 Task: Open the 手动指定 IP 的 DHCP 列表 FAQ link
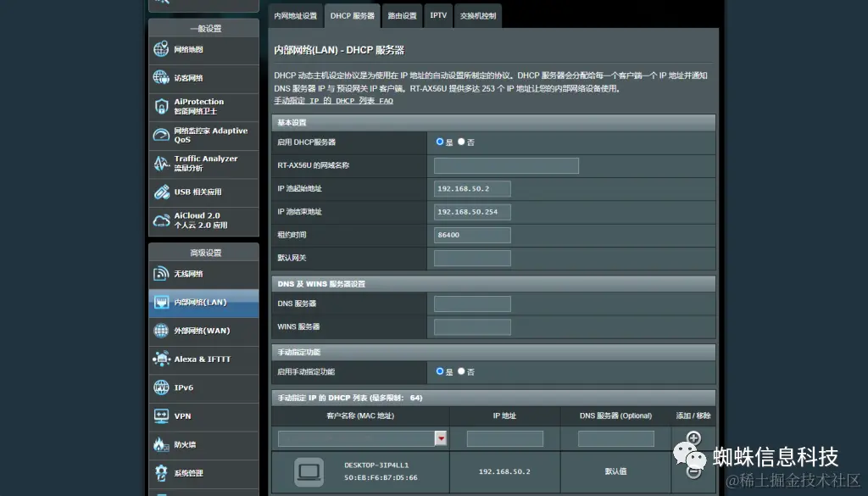pos(333,101)
